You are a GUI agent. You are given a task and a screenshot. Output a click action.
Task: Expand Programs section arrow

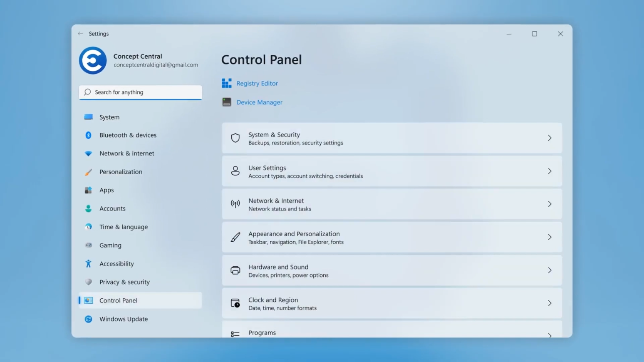point(550,332)
